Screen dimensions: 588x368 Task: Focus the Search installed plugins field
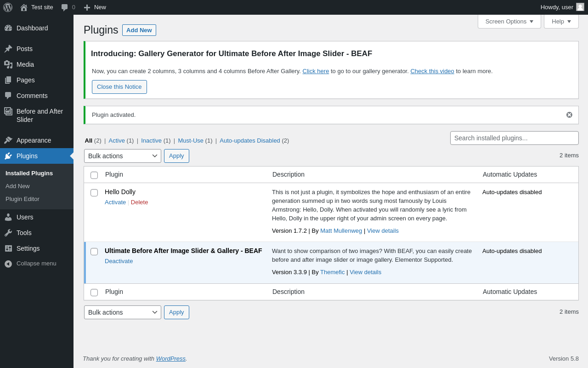click(514, 138)
